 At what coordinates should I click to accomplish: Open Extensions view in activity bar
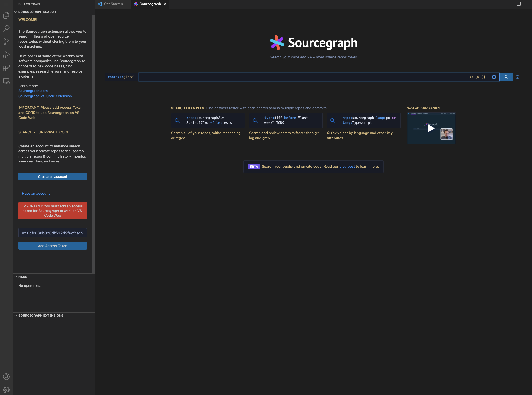[x=6, y=68]
